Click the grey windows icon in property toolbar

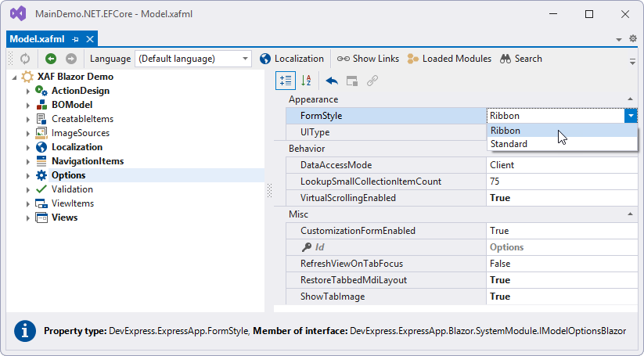coord(352,81)
